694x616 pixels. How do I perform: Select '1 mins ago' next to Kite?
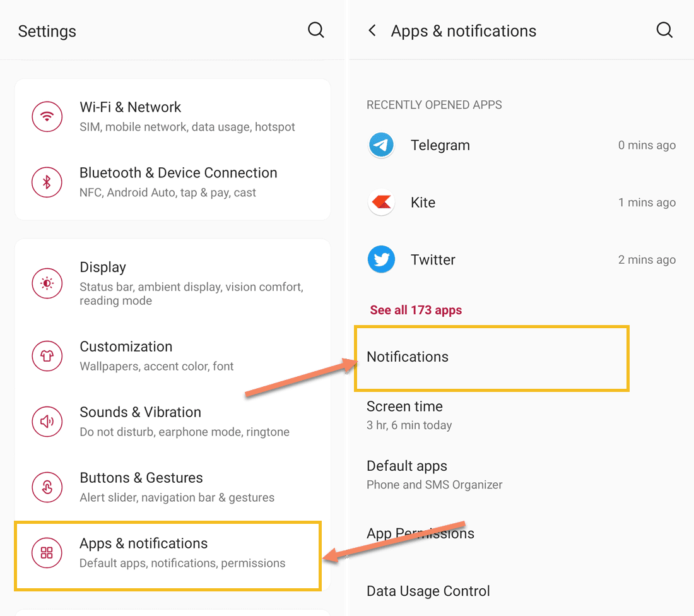point(647,203)
